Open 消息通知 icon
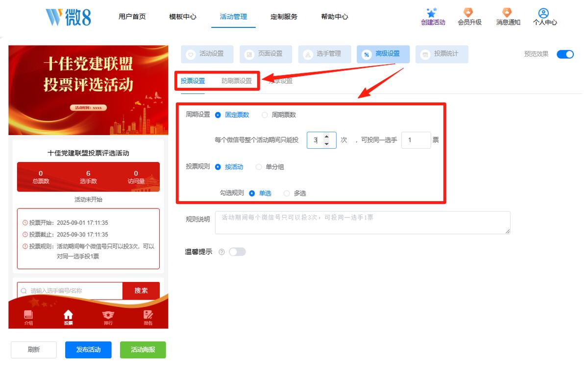Screen dimensions: 588x374 tap(507, 13)
